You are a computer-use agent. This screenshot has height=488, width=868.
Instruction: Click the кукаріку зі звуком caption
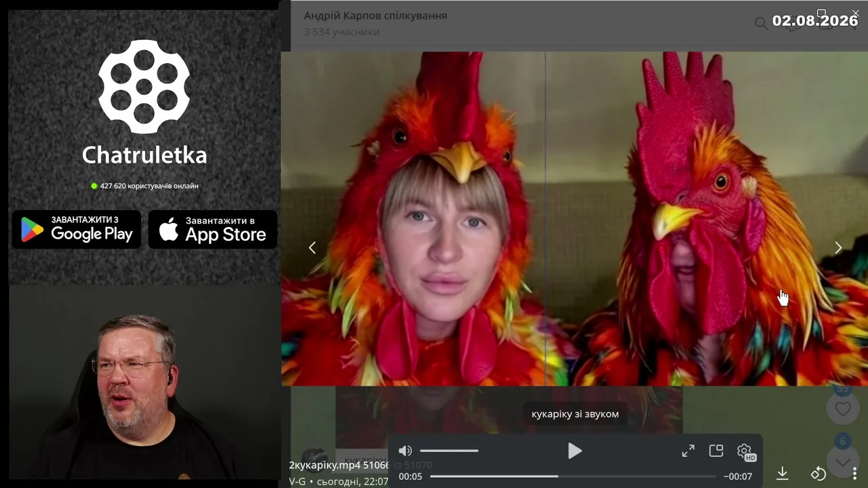[x=575, y=413]
